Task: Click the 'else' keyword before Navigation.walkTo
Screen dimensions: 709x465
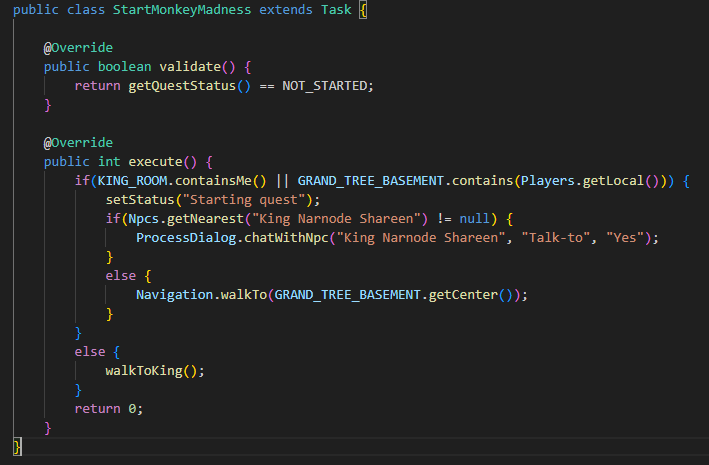Action: [x=120, y=276]
